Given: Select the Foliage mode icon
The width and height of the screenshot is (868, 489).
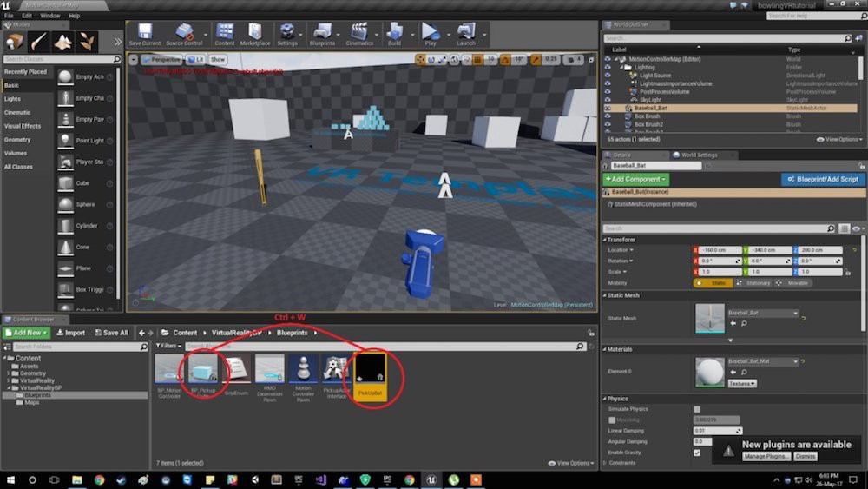Looking at the screenshot, I should coord(86,42).
